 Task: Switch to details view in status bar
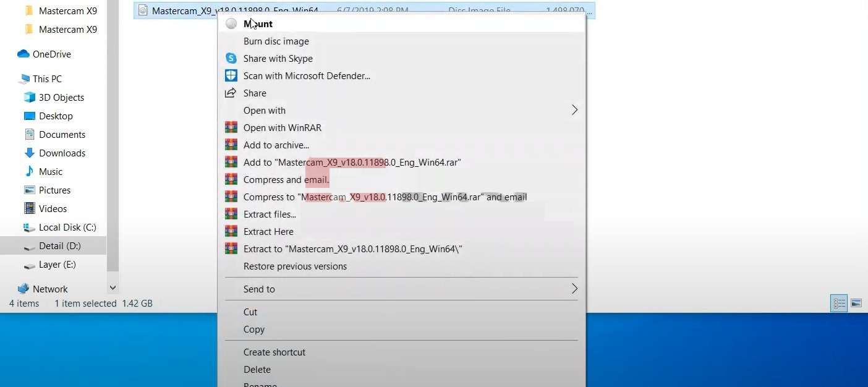click(839, 304)
